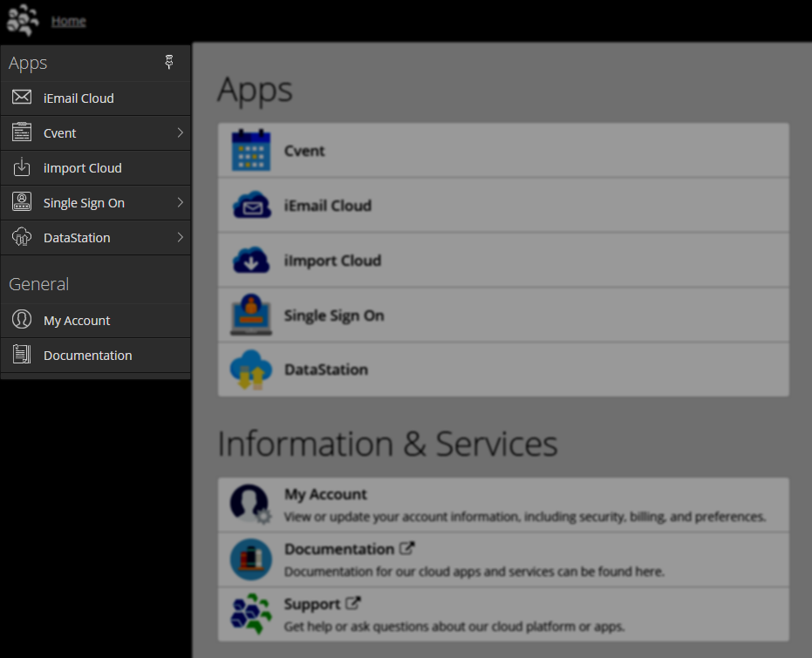This screenshot has height=658, width=812.
Task: Open the Cvent app tile in main panel
Action: click(304, 151)
